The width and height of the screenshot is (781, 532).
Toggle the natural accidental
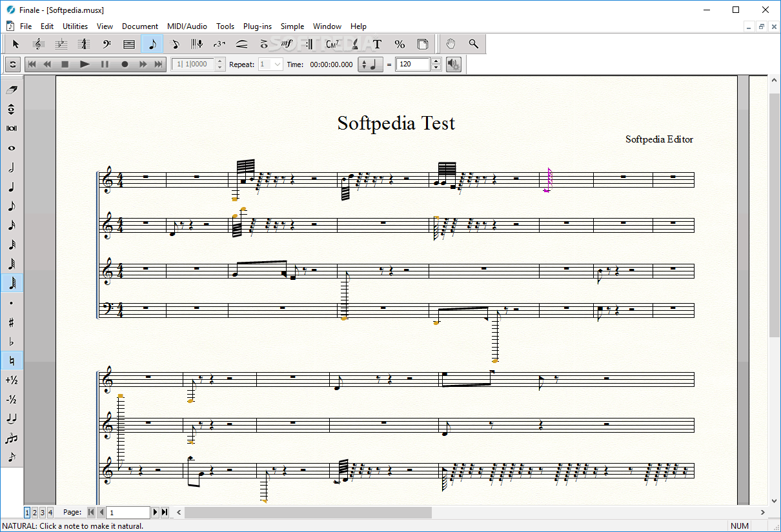[12, 360]
